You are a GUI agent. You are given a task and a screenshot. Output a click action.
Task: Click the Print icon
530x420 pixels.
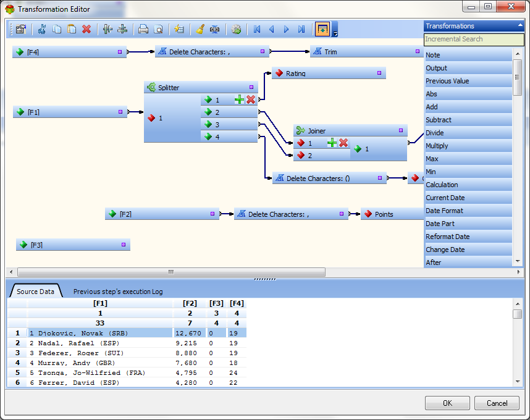click(143, 30)
